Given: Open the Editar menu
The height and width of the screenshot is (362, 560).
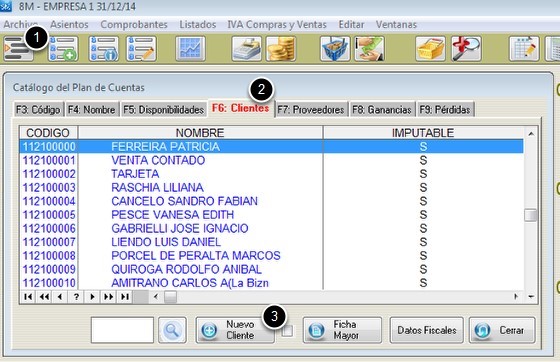Looking at the screenshot, I should click(x=351, y=24).
